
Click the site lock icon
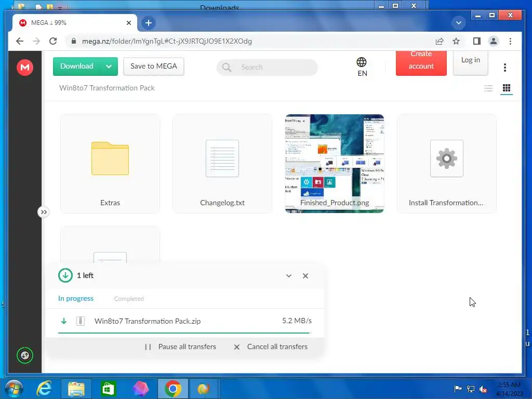[74, 41]
